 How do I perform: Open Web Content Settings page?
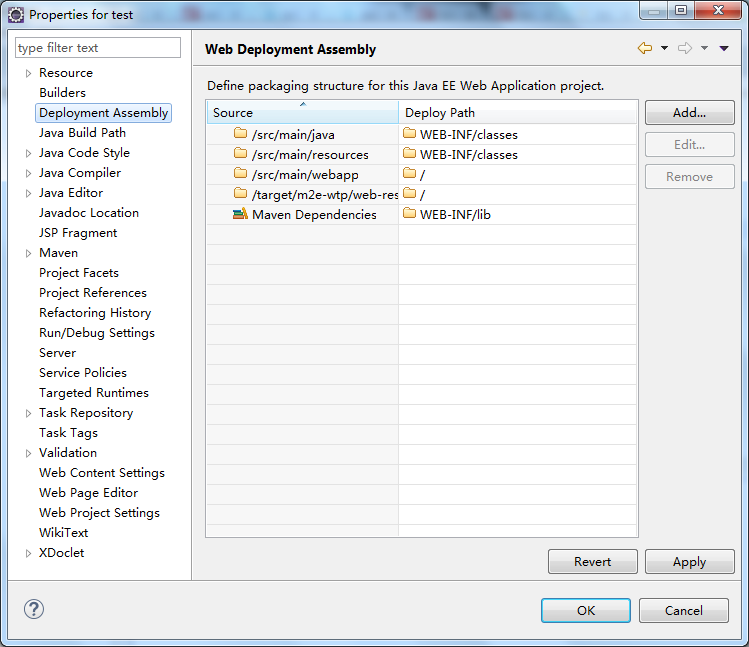click(102, 473)
